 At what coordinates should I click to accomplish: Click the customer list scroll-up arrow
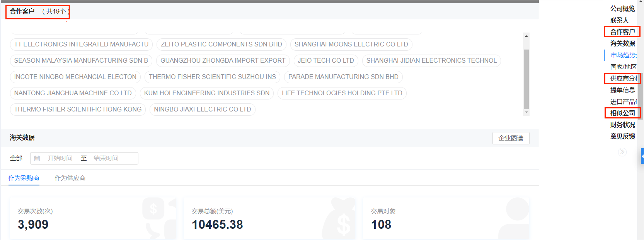526,36
